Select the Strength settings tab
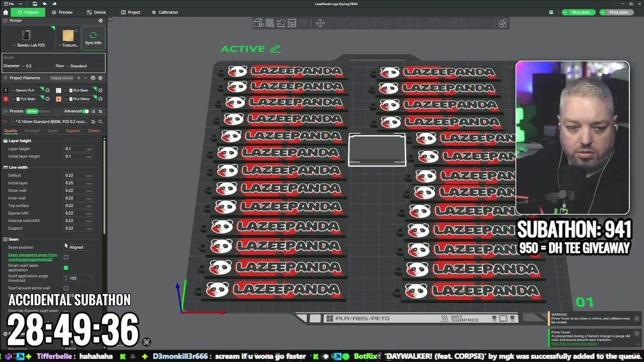 pyautogui.click(x=32, y=131)
